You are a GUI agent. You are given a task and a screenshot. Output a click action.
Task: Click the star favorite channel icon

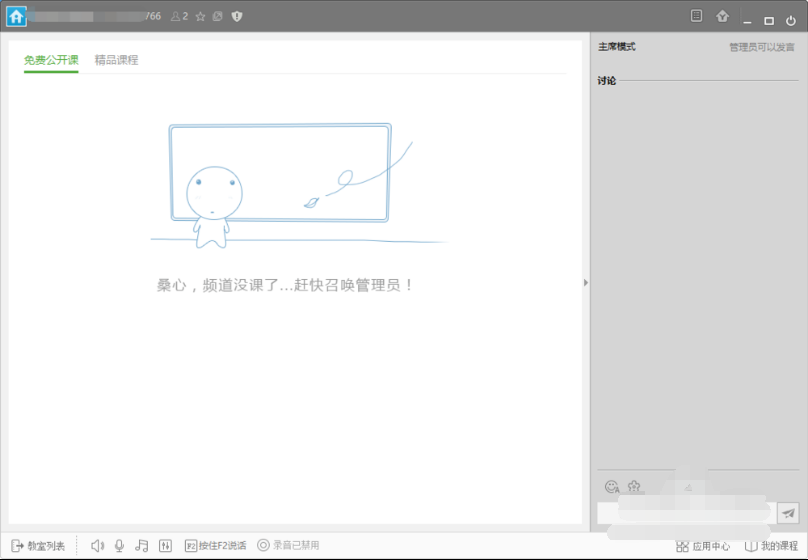(x=200, y=17)
